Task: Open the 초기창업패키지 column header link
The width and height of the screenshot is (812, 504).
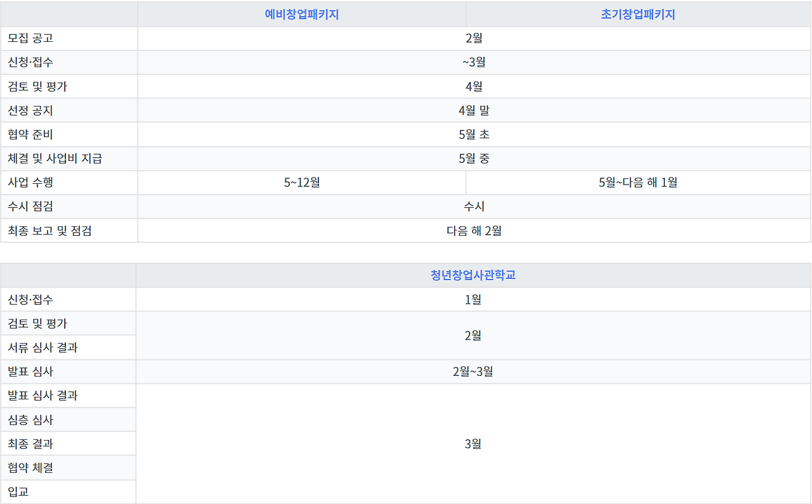Action: 637,14
